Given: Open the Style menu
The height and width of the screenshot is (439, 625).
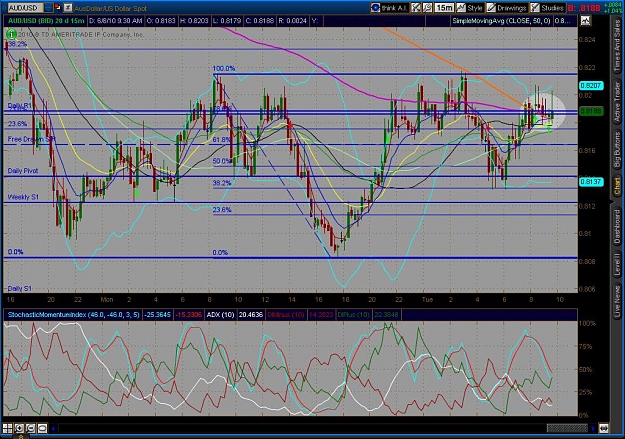Looking at the screenshot, I should [x=470, y=8].
